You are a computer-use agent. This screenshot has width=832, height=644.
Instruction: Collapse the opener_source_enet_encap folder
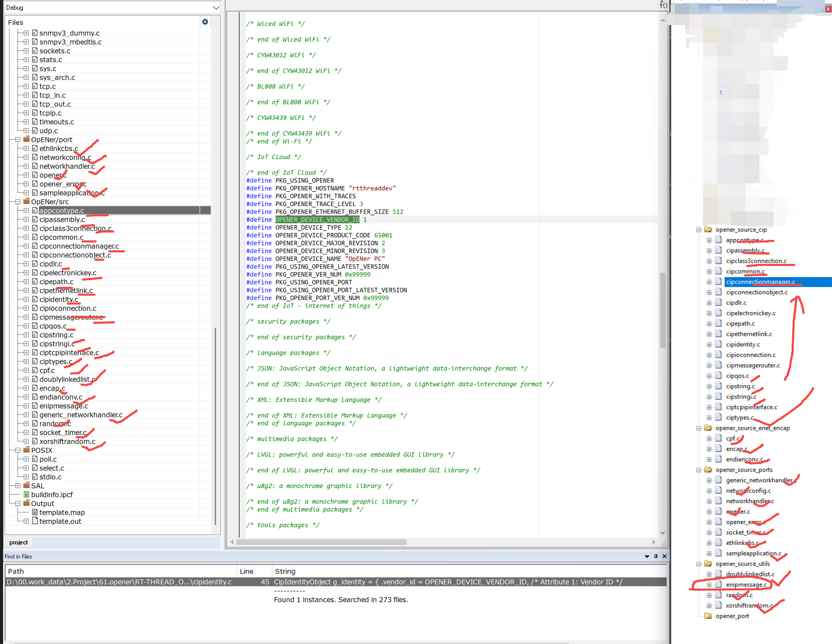tap(699, 428)
